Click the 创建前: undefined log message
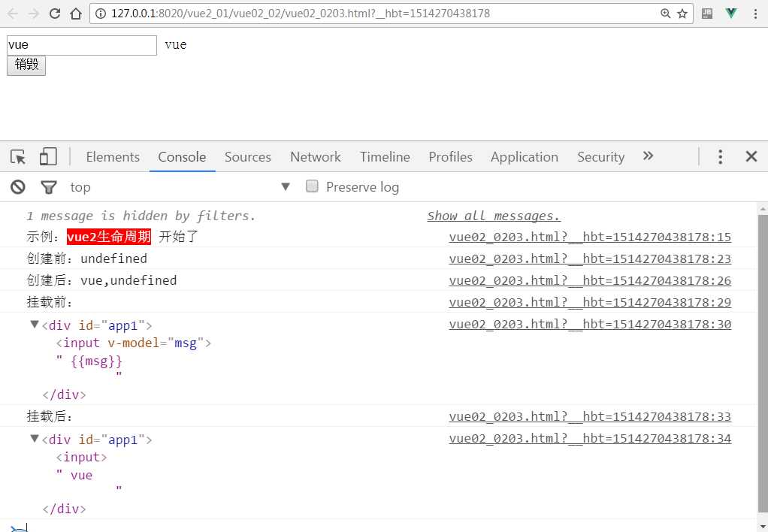 [86, 258]
